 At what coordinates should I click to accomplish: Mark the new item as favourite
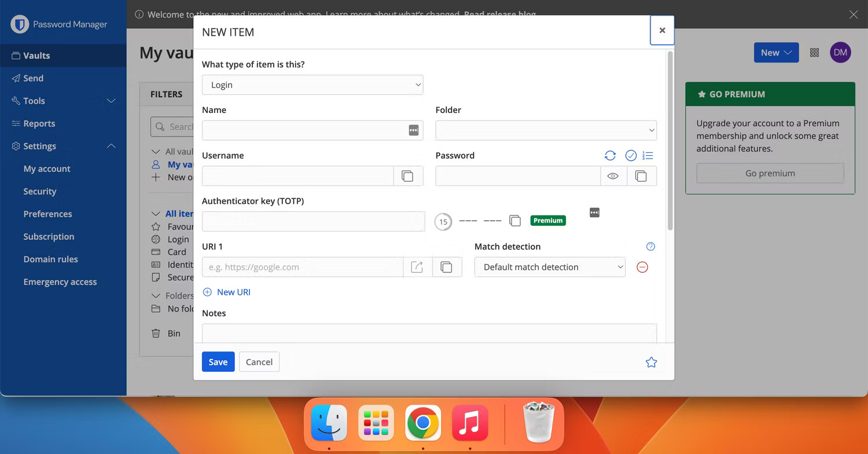651,361
